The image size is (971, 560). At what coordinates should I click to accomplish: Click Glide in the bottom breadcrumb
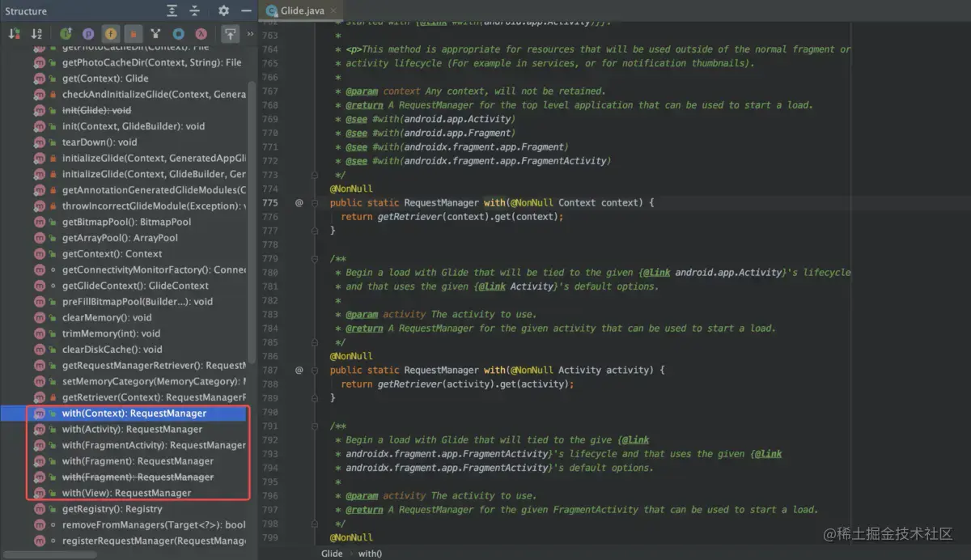coord(332,554)
